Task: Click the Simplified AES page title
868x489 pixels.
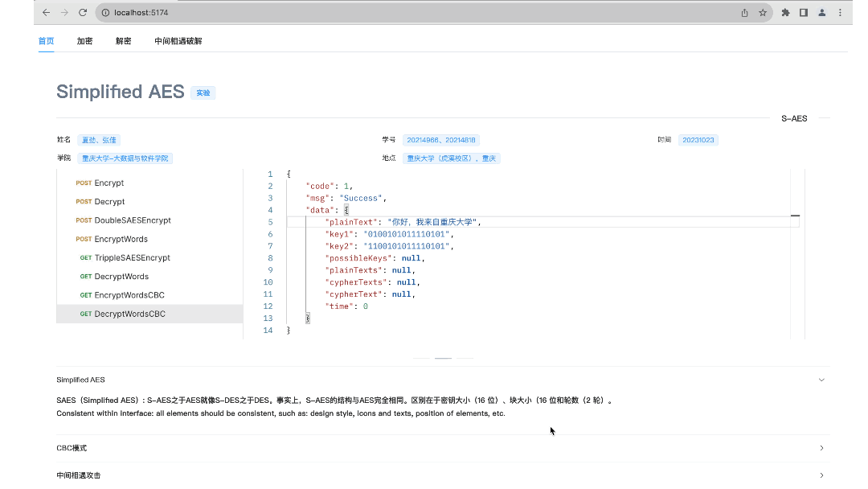Action: coord(120,92)
